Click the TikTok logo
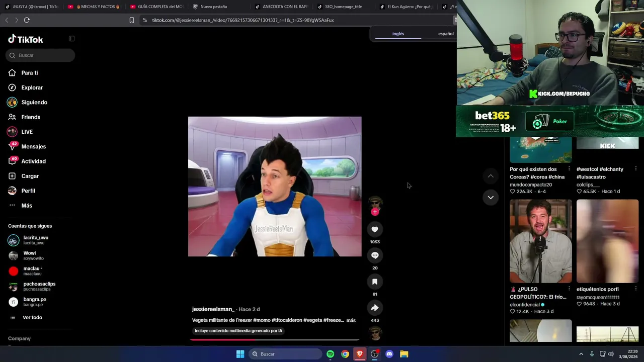 point(26,39)
